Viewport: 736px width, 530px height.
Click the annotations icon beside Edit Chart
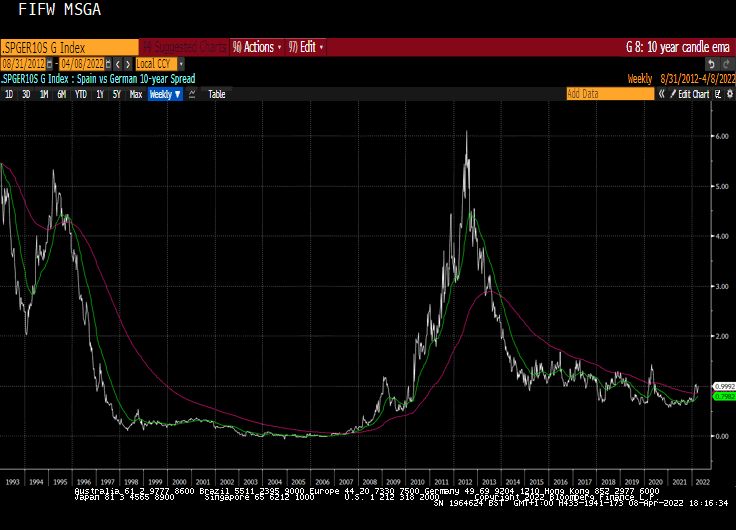click(718, 94)
